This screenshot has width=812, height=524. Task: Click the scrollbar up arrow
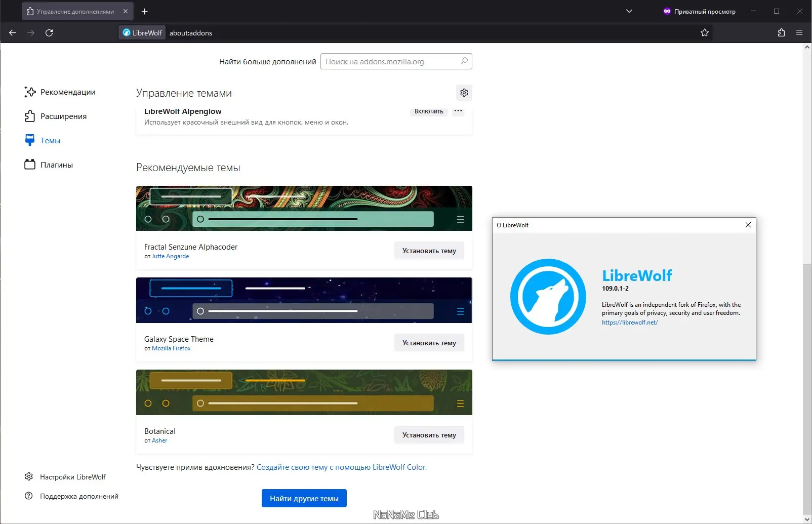tap(807, 47)
